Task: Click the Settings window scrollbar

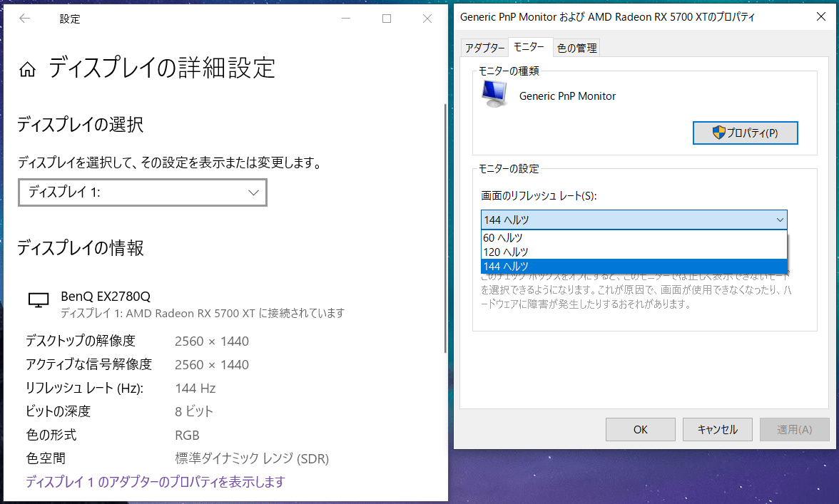Action: pyautogui.click(x=445, y=229)
